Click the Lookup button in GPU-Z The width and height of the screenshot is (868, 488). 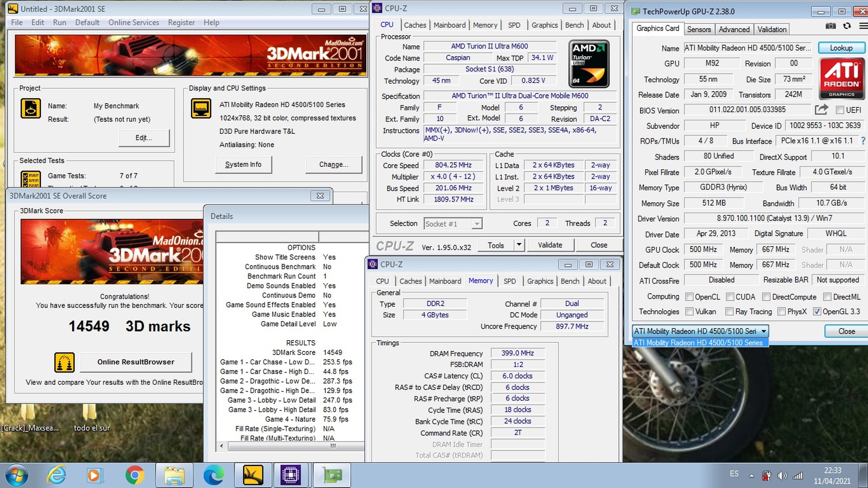841,47
